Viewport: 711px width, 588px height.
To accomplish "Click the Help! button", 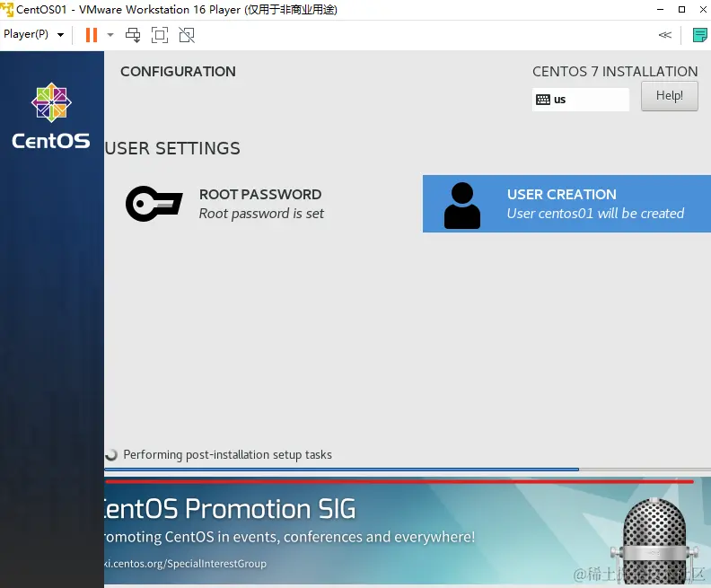I will 670,96.
